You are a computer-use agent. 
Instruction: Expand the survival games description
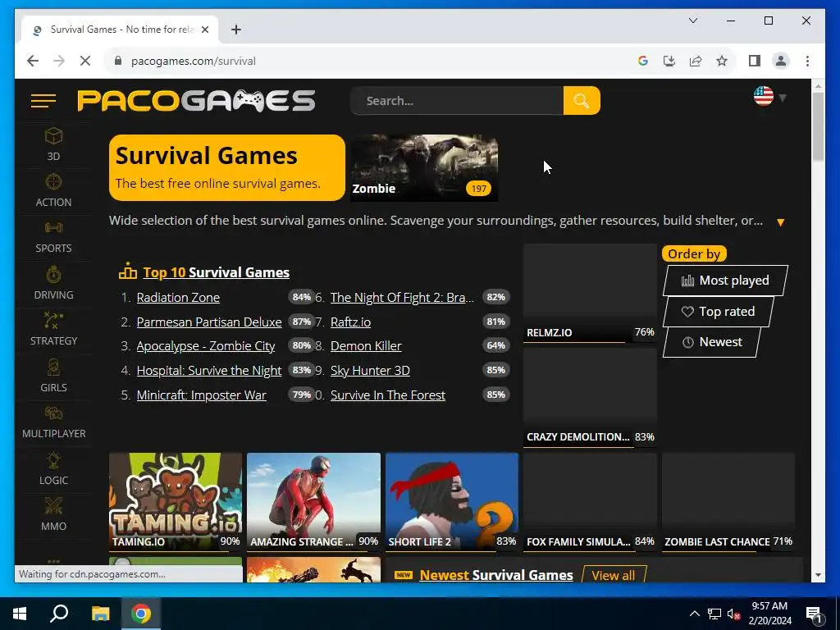pos(781,221)
